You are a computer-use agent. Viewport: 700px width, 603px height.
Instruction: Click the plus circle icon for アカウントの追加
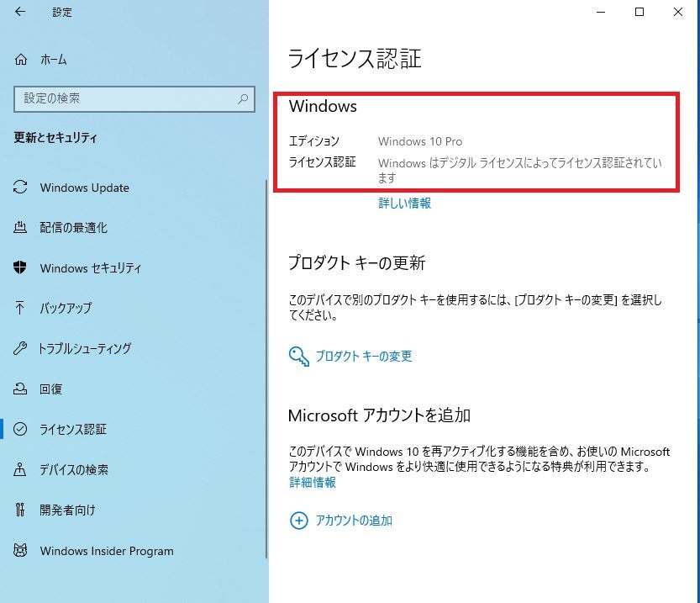(298, 521)
